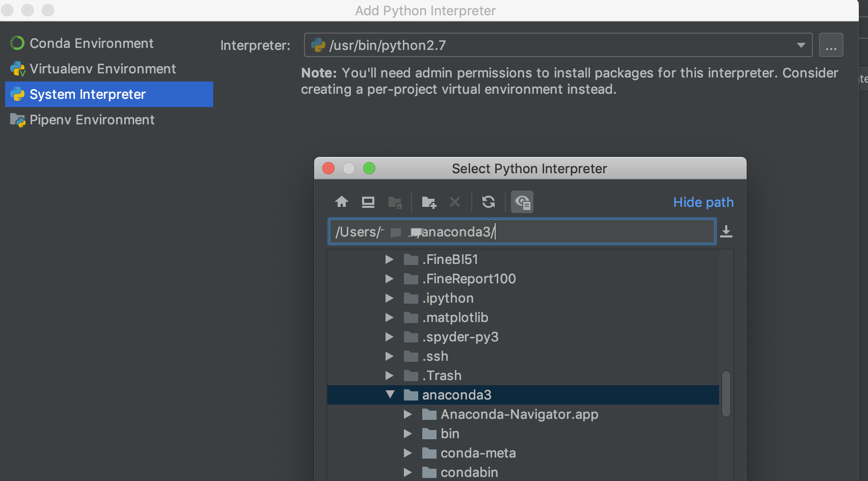Select Virtualenv Environment option
This screenshot has height=481, width=868.
pyautogui.click(x=109, y=69)
